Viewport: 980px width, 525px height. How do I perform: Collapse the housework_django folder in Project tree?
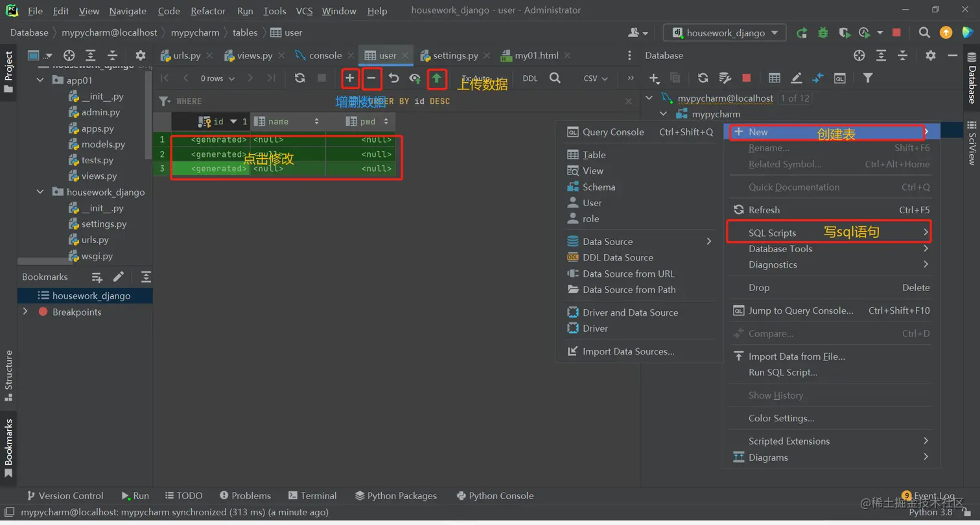tap(40, 192)
